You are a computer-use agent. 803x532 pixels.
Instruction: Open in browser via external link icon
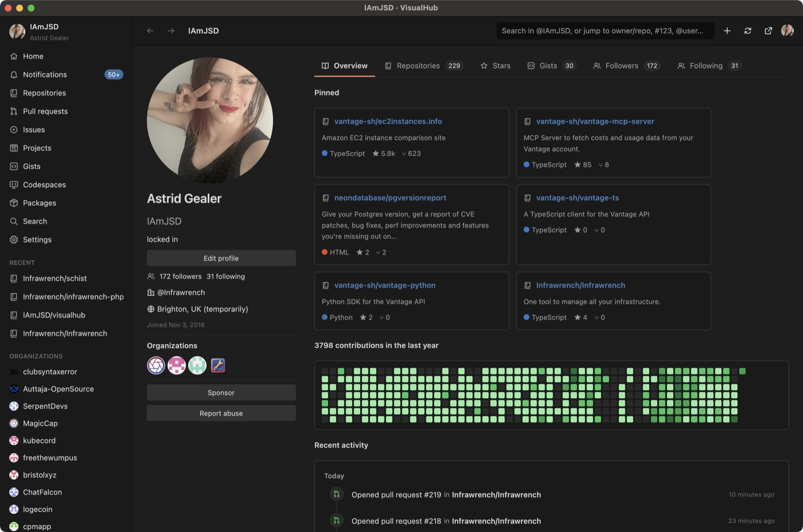pos(768,31)
